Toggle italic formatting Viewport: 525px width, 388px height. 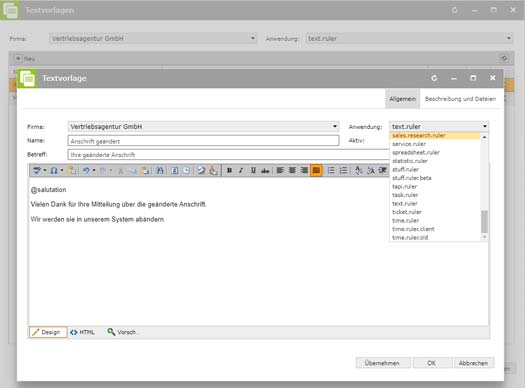[241, 170]
